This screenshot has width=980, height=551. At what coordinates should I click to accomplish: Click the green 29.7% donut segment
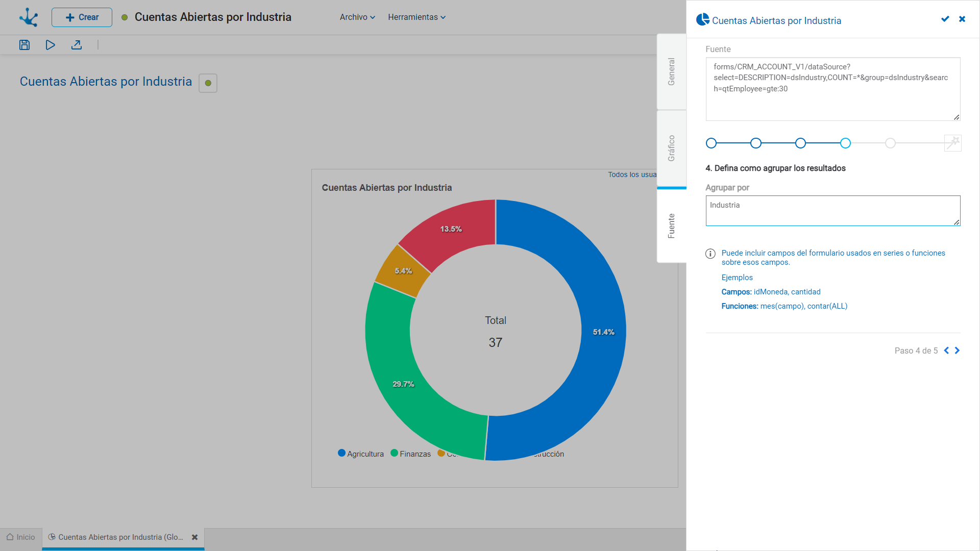[403, 384]
